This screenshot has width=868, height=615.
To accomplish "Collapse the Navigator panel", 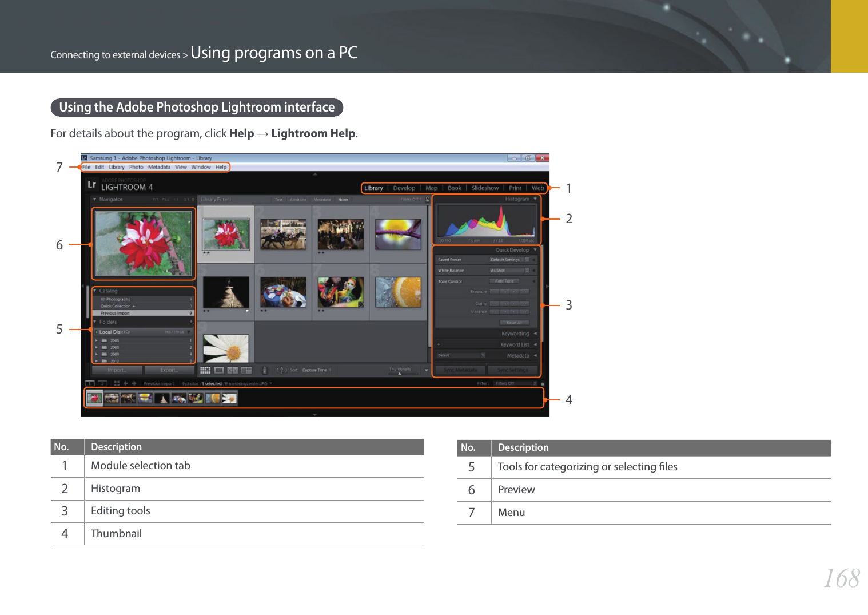I will 95,200.
